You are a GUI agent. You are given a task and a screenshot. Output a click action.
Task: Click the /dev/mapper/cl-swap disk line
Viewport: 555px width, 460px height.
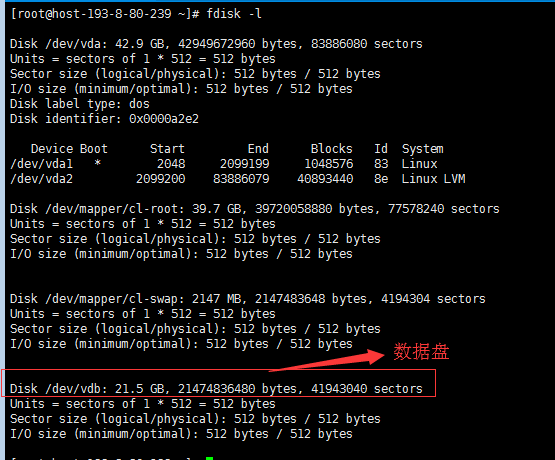click(247, 299)
